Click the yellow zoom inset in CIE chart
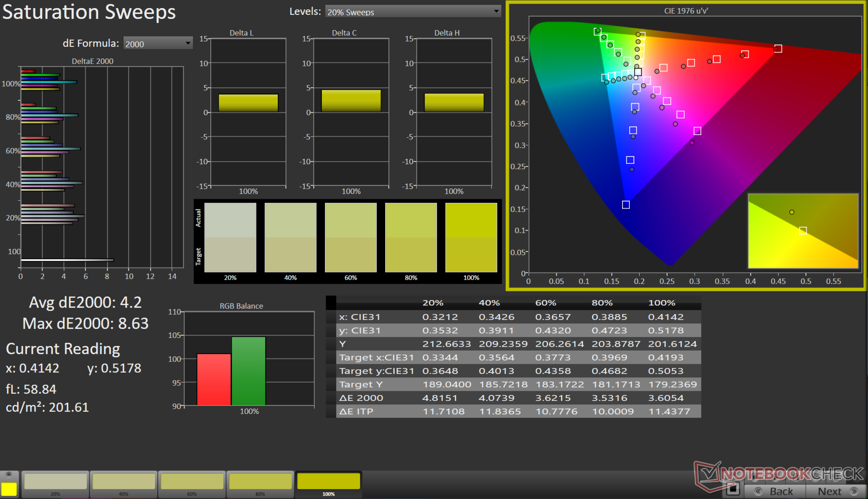Screen dimensions: 868x499 [x=803, y=231]
